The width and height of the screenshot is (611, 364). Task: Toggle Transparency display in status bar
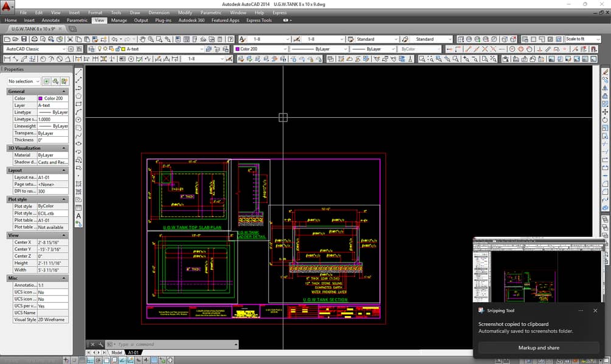click(154, 360)
